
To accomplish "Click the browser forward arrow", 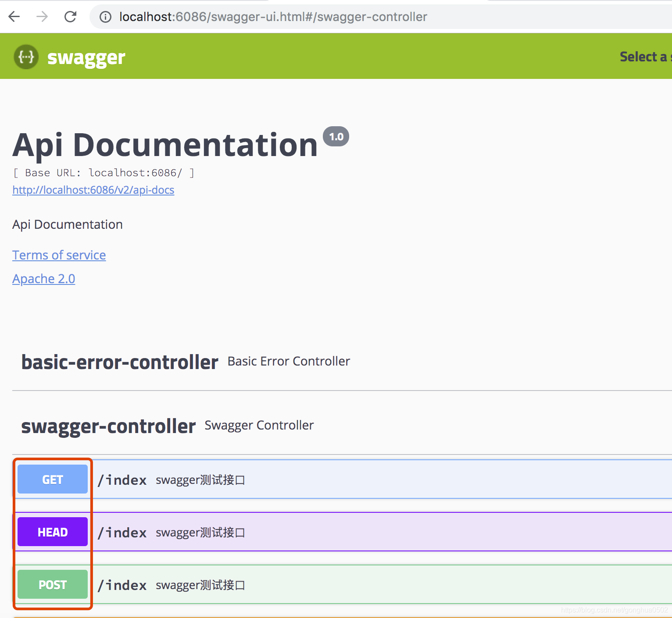I will (x=42, y=17).
